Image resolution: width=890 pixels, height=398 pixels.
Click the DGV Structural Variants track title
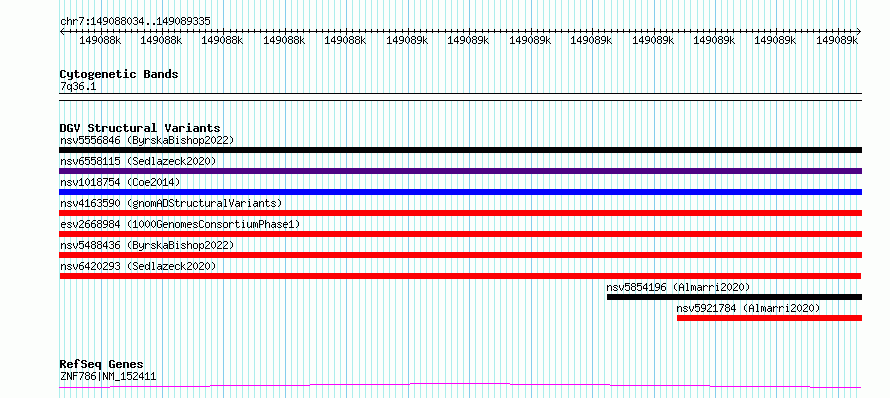[140, 128]
